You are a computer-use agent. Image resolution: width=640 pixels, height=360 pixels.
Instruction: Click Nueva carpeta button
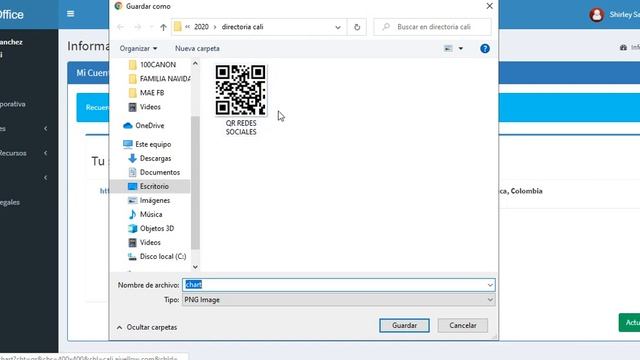[197, 49]
